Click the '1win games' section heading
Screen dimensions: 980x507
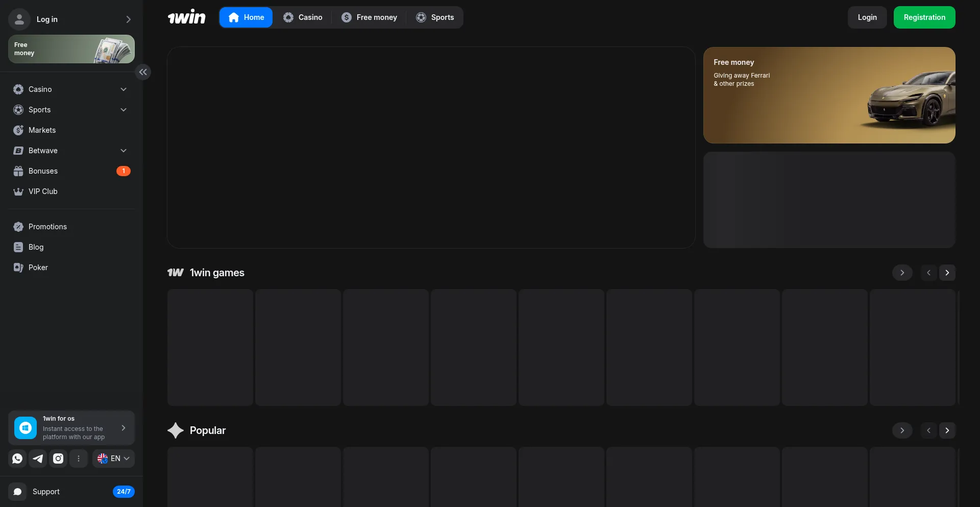217,273
